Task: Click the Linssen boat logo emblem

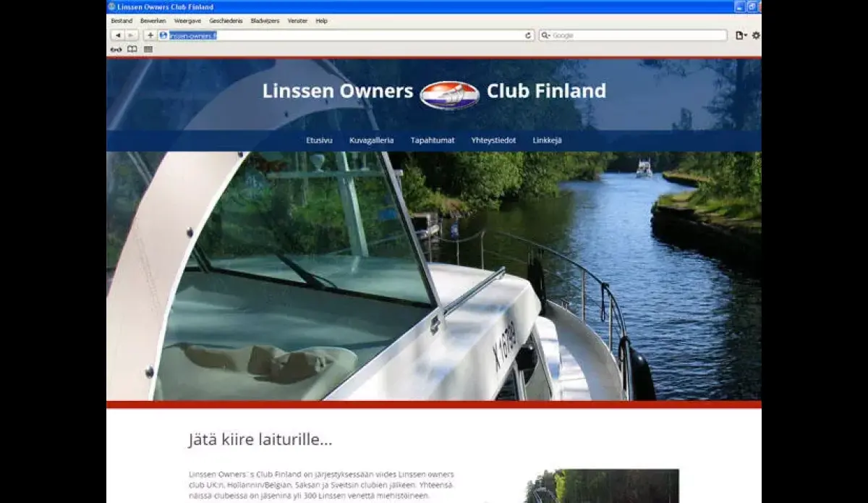Action: pyautogui.click(x=449, y=95)
